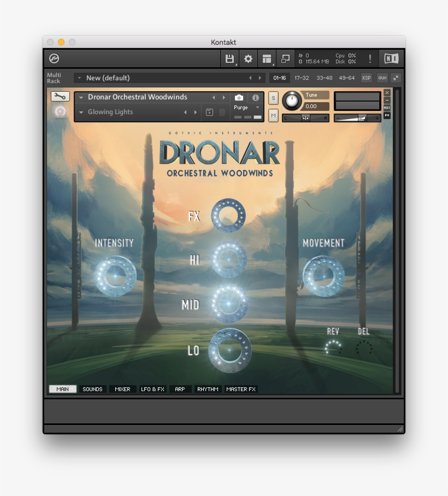Click the pan slider between L and R
The height and width of the screenshot is (496, 448).
point(305,118)
